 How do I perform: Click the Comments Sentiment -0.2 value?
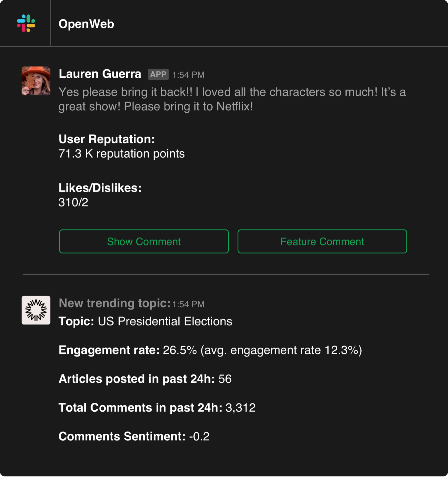click(199, 436)
